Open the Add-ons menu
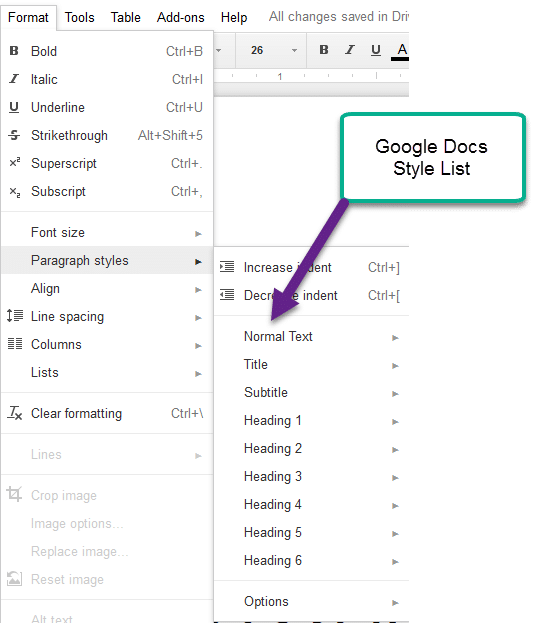This screenshot has height=623, width=546. pyautogui.click(x=180, y=17)
